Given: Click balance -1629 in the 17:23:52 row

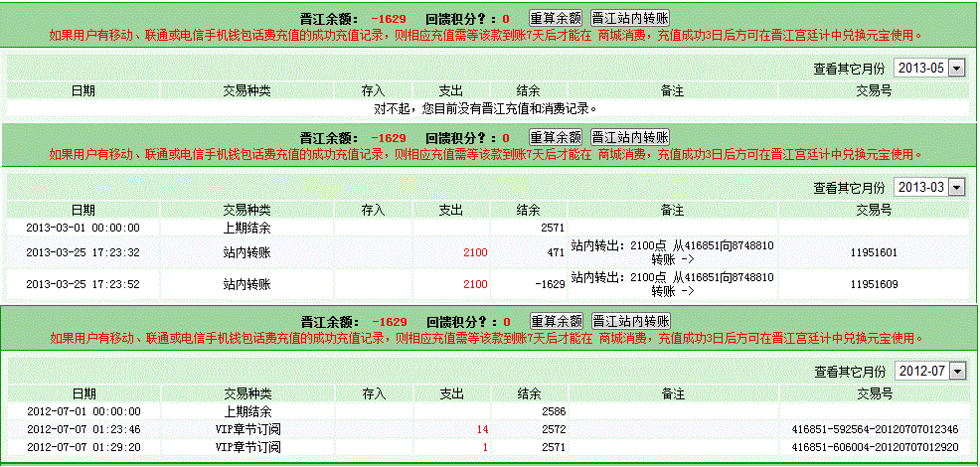Looking at the screenshot, I should (550, 284).
